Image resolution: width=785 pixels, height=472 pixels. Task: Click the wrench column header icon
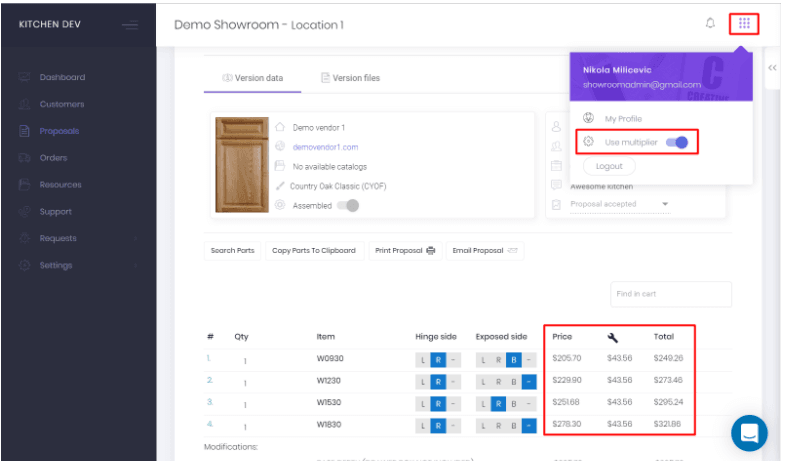click(612, 338)
